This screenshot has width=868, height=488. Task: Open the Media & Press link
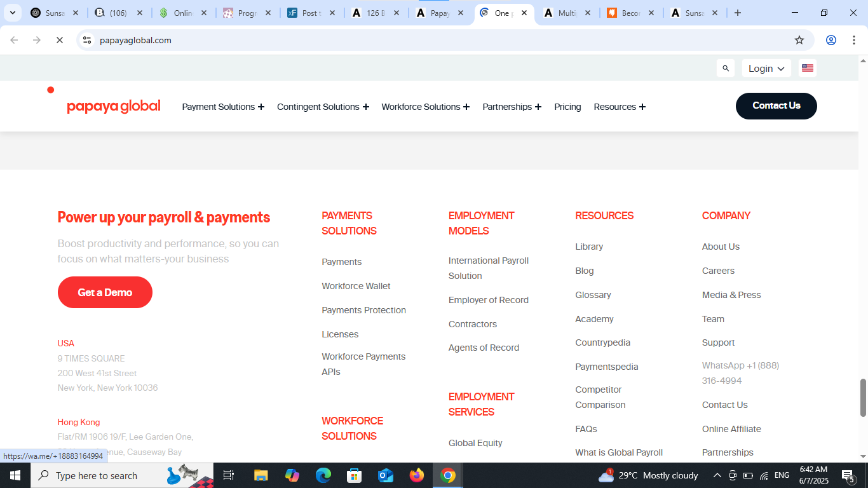tap(731, 295)
